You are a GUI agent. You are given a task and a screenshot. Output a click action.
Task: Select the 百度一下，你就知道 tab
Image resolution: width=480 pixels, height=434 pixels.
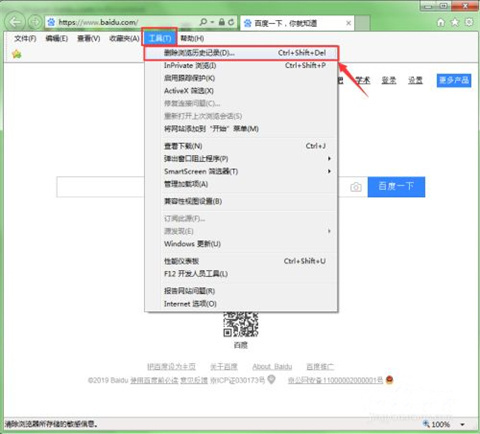coord(297,23)
